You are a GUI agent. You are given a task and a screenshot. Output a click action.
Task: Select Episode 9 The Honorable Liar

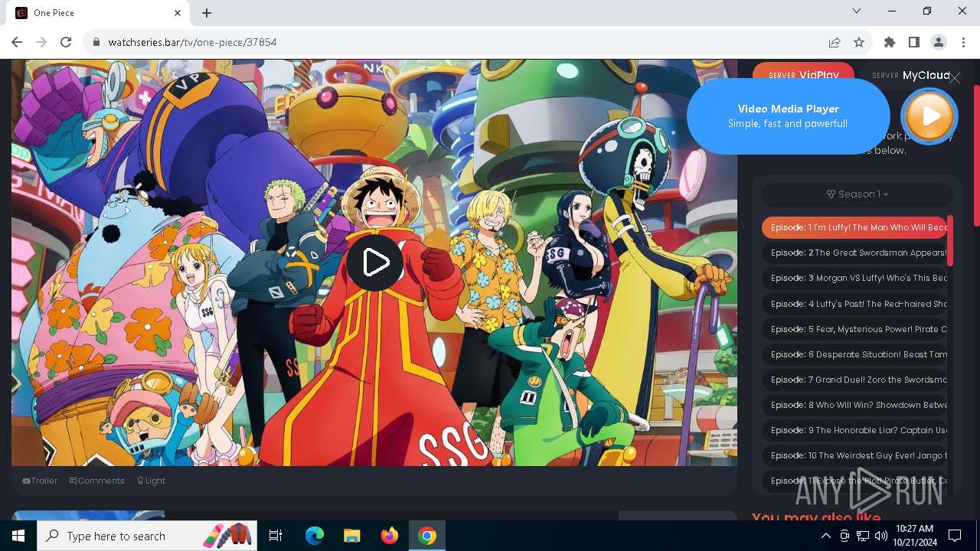click(854, 430)
